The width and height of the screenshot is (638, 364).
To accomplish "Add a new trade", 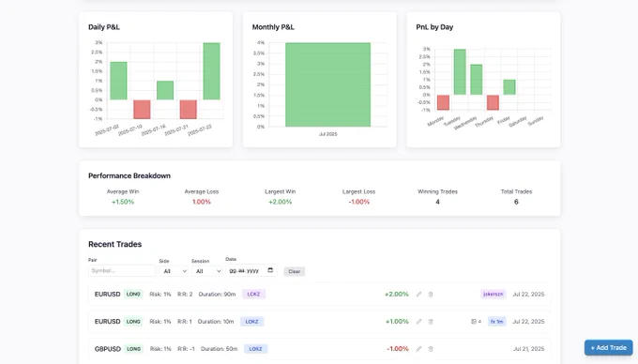I will [609, 348].
